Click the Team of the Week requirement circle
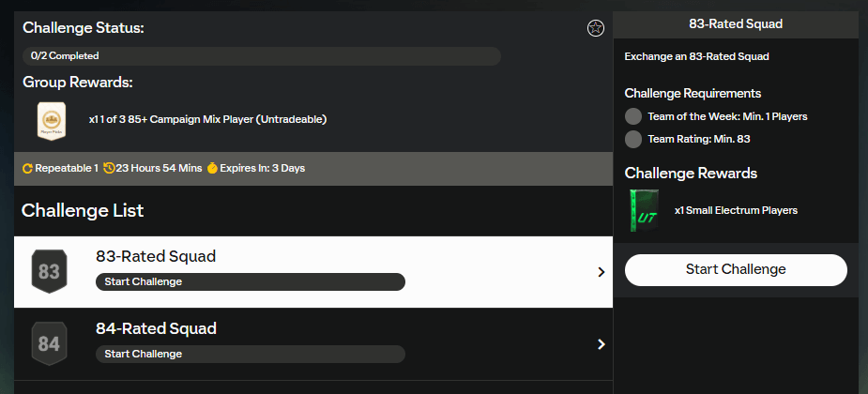Image resolution: width=868 pixels, height=394 pixels. (633, 116)
